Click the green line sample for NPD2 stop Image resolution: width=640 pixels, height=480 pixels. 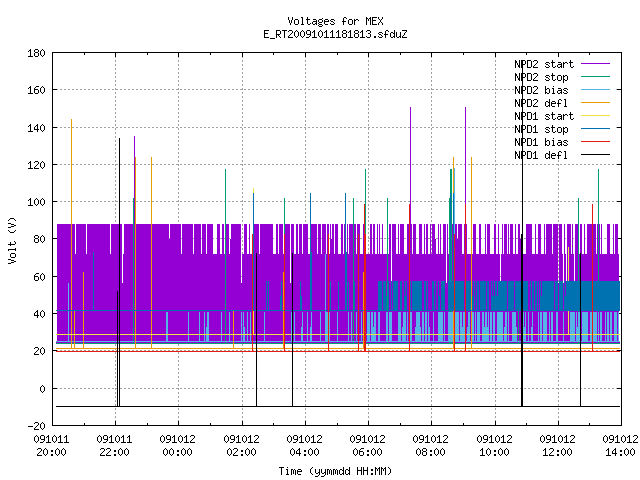coord(595,77)
